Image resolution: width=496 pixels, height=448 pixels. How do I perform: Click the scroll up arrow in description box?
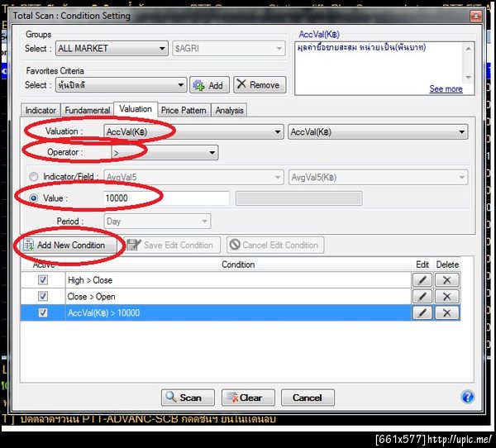pos(468,49)
